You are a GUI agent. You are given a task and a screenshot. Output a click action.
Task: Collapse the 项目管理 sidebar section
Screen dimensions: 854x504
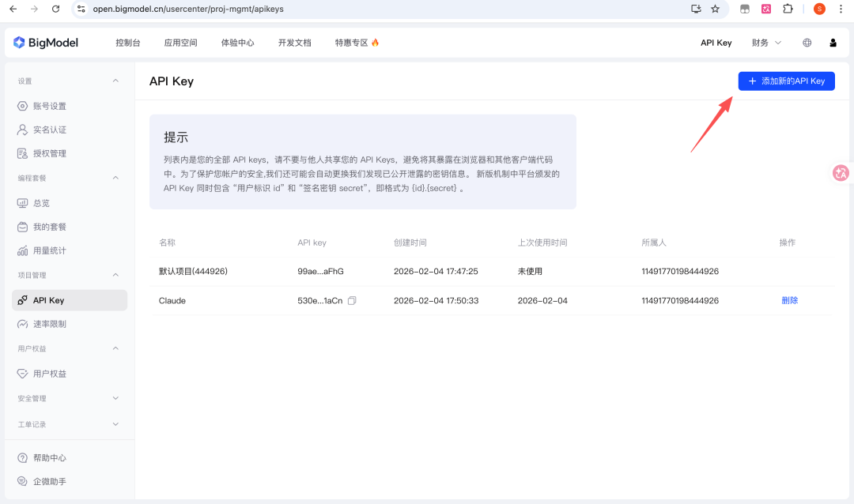tap(115, 275)
